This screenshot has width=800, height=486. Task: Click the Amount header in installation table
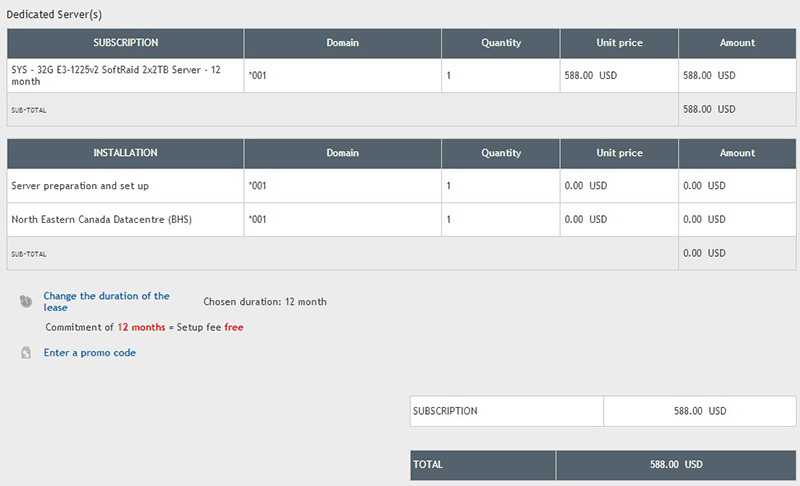point(737,153)
